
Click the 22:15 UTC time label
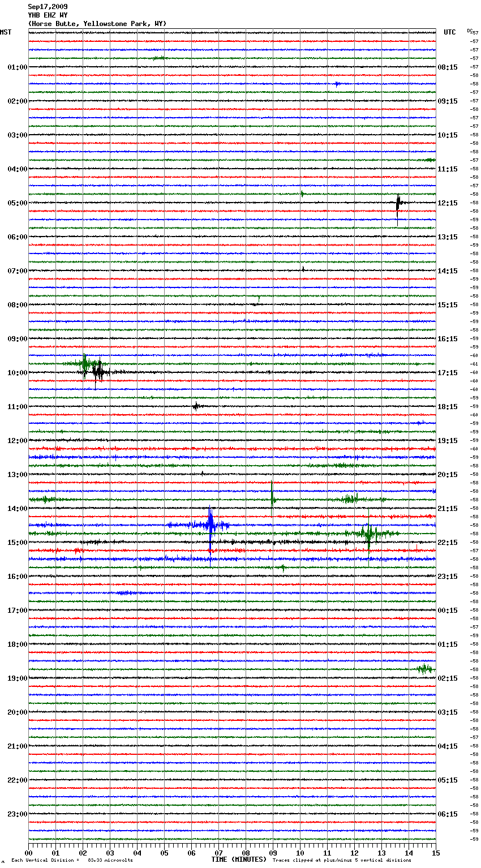pos(448,543)
